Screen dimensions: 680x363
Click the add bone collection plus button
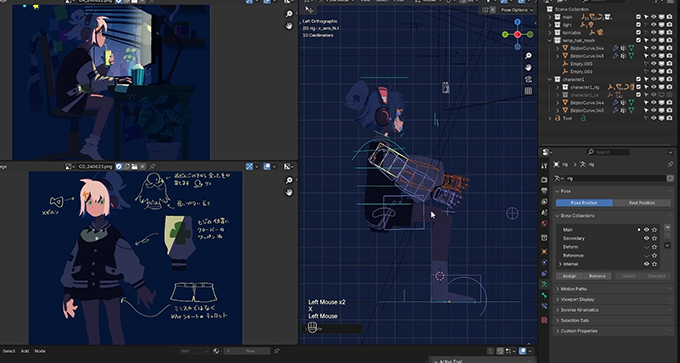click(668, 227)
